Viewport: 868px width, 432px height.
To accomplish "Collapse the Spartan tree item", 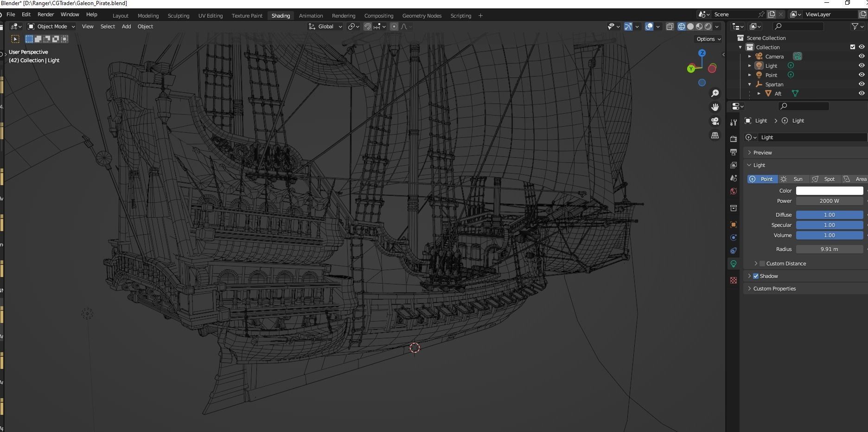I will (x=749, y=84).
